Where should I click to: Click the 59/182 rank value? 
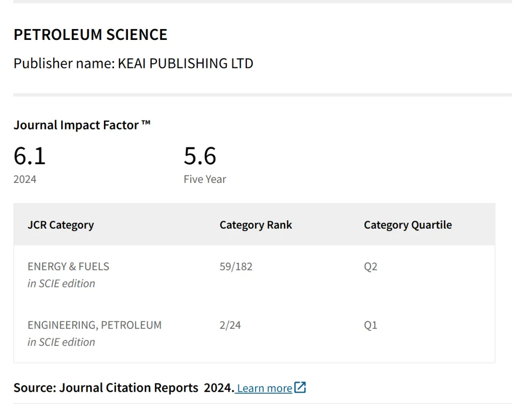236,267
